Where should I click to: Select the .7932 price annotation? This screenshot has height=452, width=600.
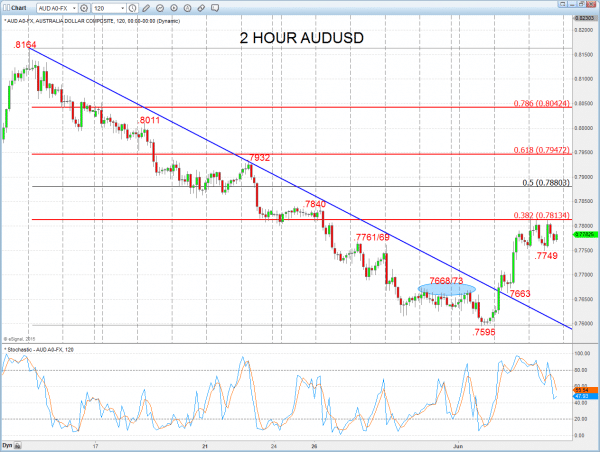[x=259, y=158]
